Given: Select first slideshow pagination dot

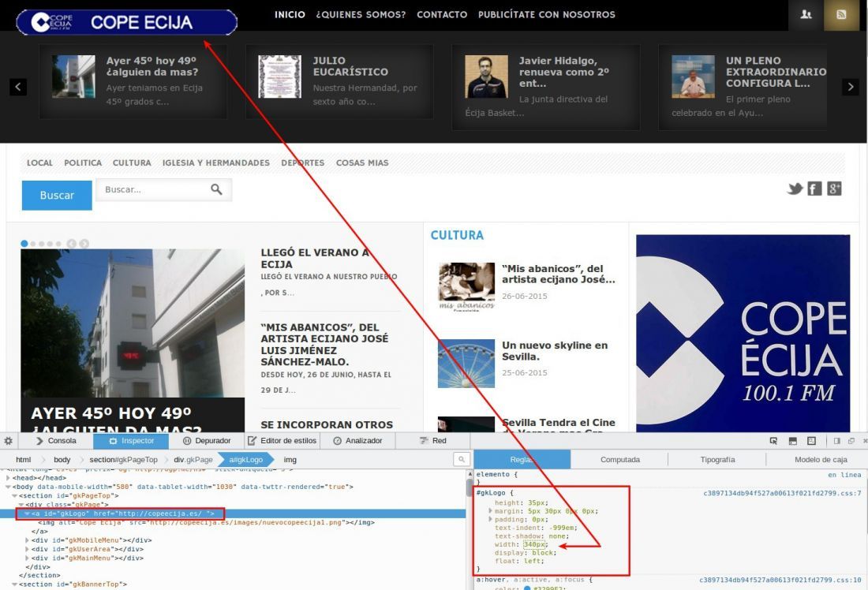Looking at the screenshot, I should point(24,244).
